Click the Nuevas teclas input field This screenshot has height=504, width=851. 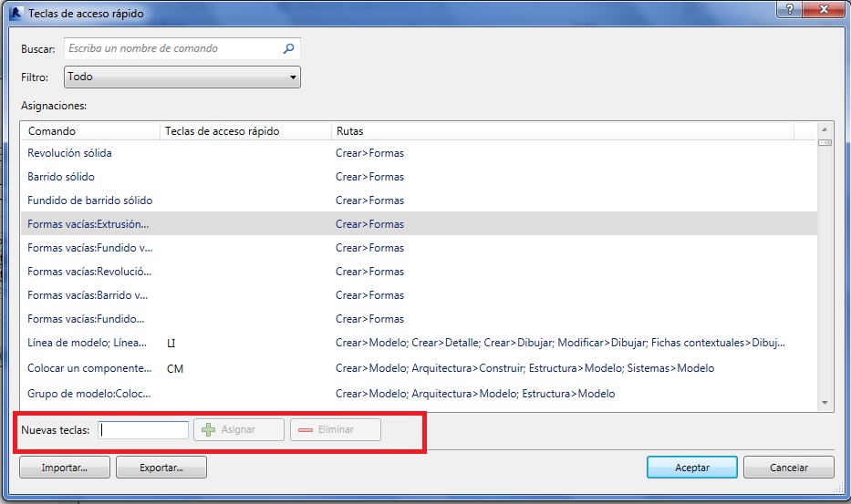click(x=143, y=430)
